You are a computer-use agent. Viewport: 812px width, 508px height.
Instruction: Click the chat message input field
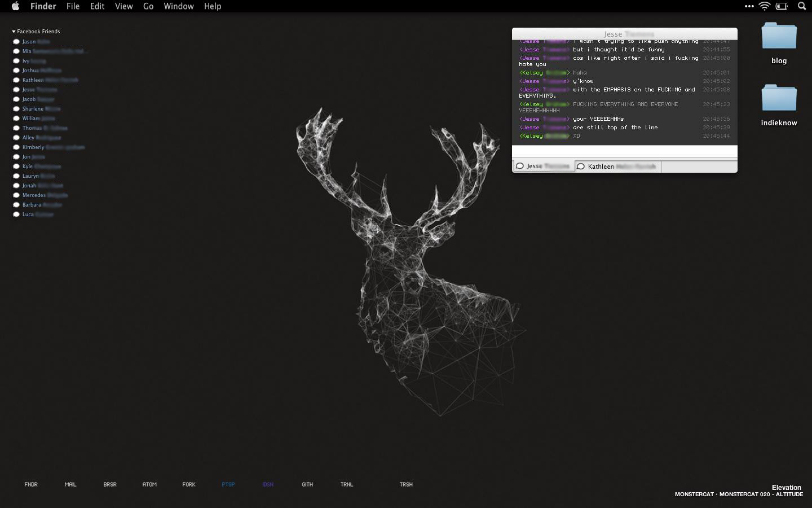coord(624,152)
